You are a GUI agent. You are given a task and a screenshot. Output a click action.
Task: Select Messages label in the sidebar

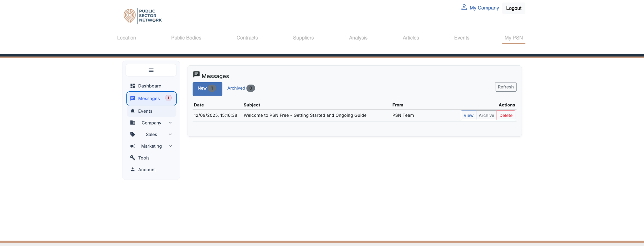point(149,99)
